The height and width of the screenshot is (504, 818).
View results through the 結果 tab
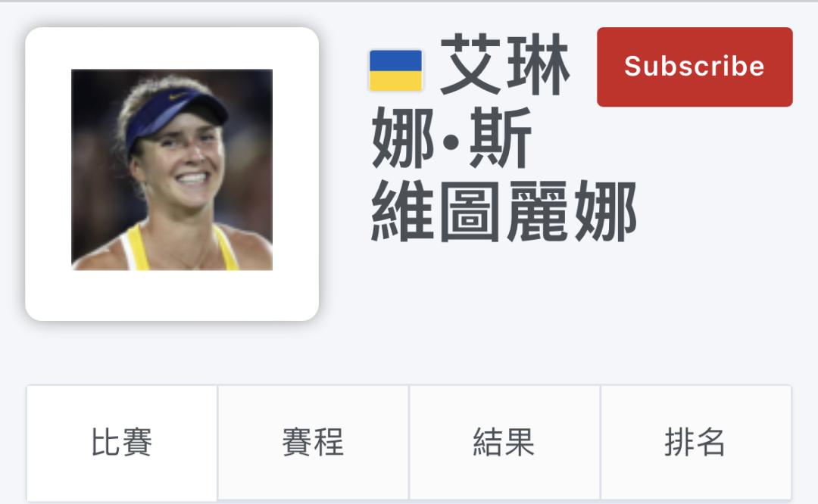point(504,443)
